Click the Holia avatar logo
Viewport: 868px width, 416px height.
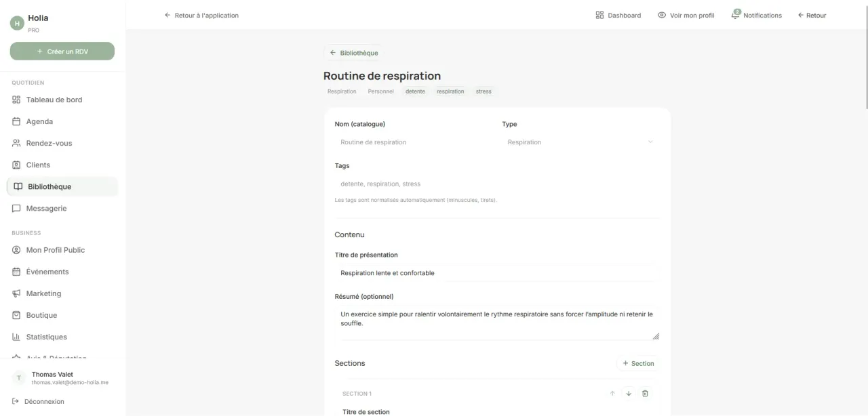17,23
